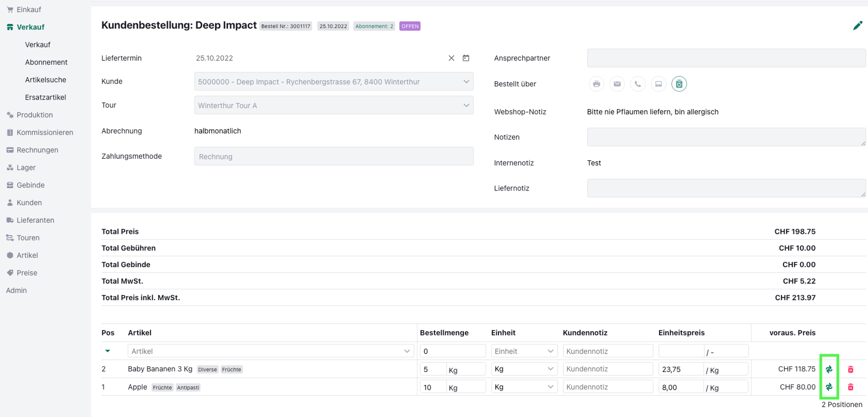
Task: Go to Rechnungen in sidebar
Action: [37, 150]
